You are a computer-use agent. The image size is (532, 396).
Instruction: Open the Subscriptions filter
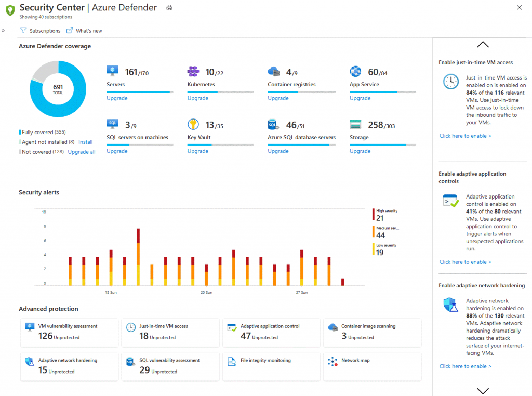[40, 31]
